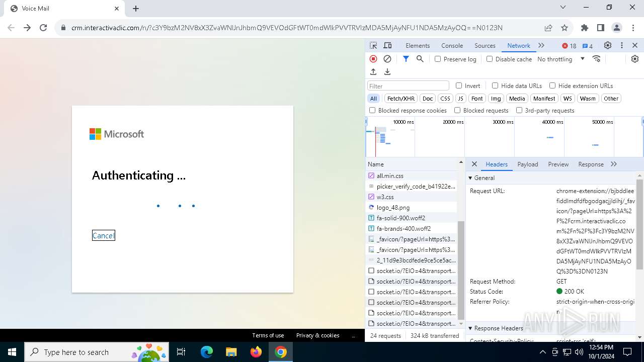The width and height of the screenshot is (644, 362).
Task: Open the Network panel settings gear
Action: [635, 59]
